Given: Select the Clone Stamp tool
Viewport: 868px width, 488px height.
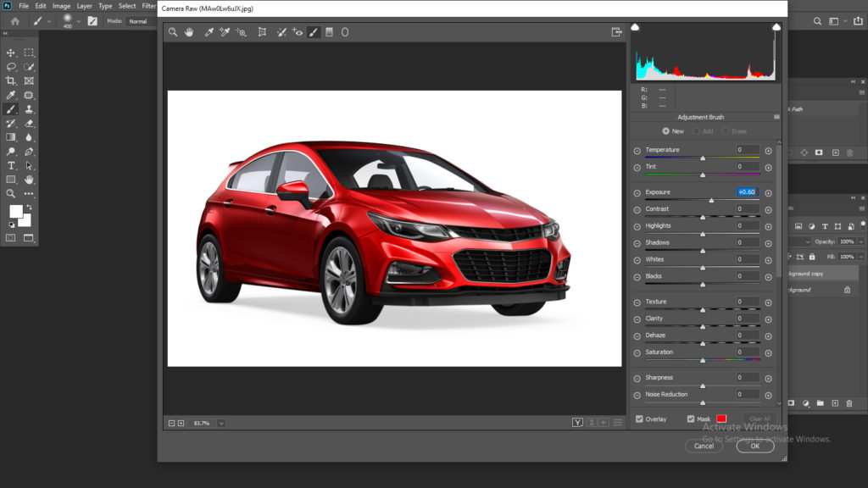Looking at the screenshot, I should point(29,109).
